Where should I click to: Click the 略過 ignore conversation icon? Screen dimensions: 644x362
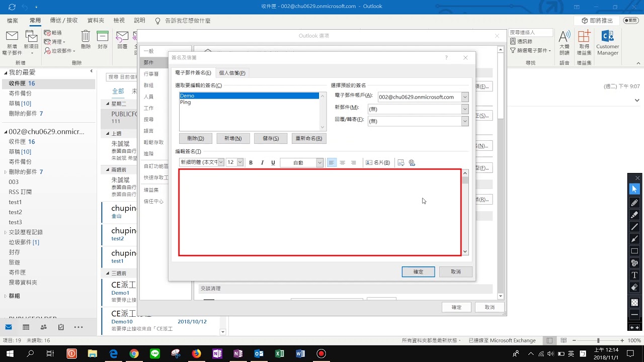48,33
